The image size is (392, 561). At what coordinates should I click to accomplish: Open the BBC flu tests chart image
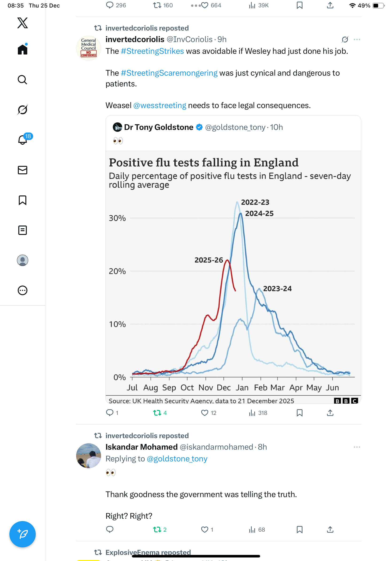point(233,276)
